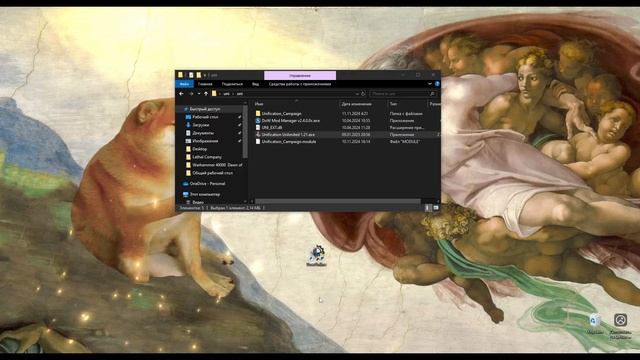Select the Recycle Bin desktop icon
Viewport: 640px width, 360px height.
[x=595, y=324]
